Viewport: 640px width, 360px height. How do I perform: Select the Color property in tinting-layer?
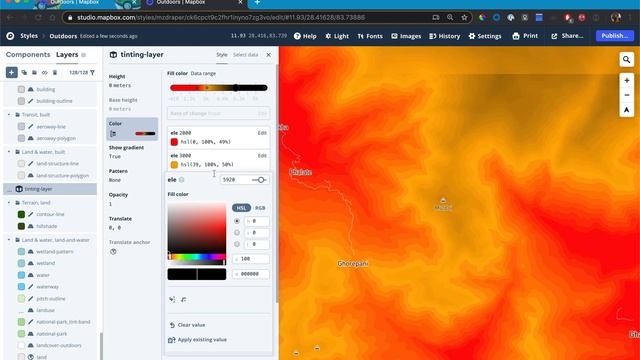(x=132, y=129)
